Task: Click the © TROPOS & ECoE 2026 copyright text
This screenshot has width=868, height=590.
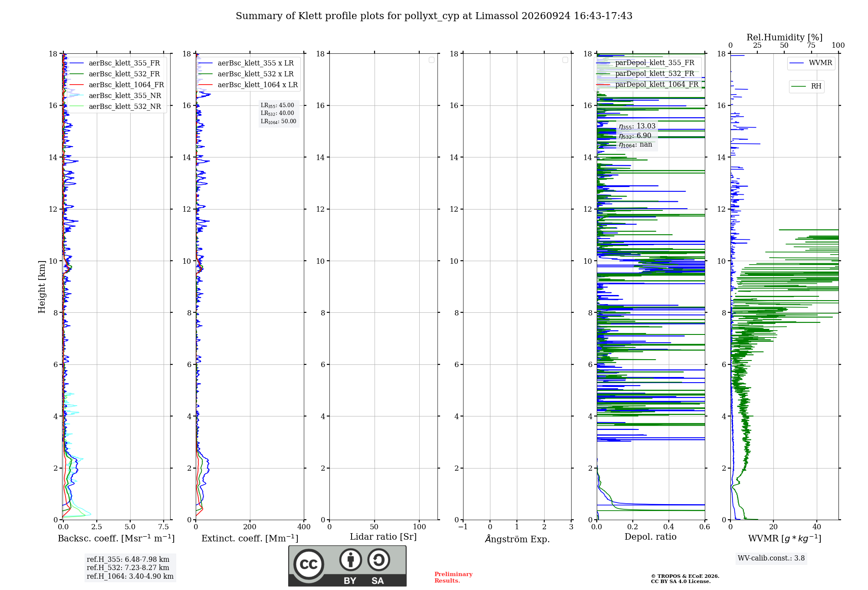Action: (685, 577)
